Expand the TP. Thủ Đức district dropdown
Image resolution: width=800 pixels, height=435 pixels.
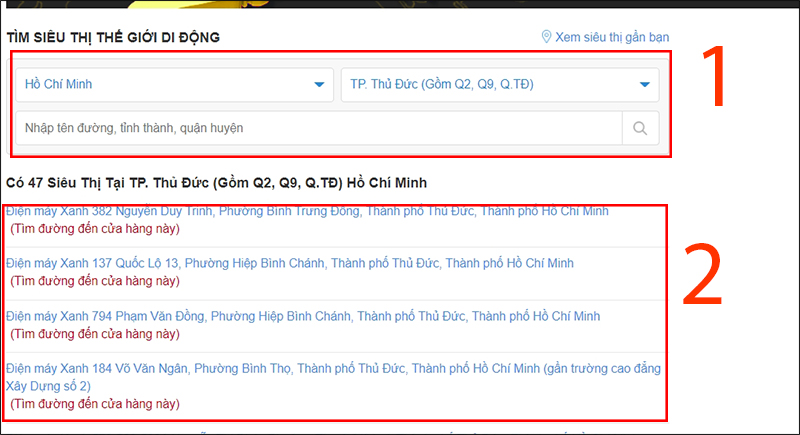tap(500, 84)
